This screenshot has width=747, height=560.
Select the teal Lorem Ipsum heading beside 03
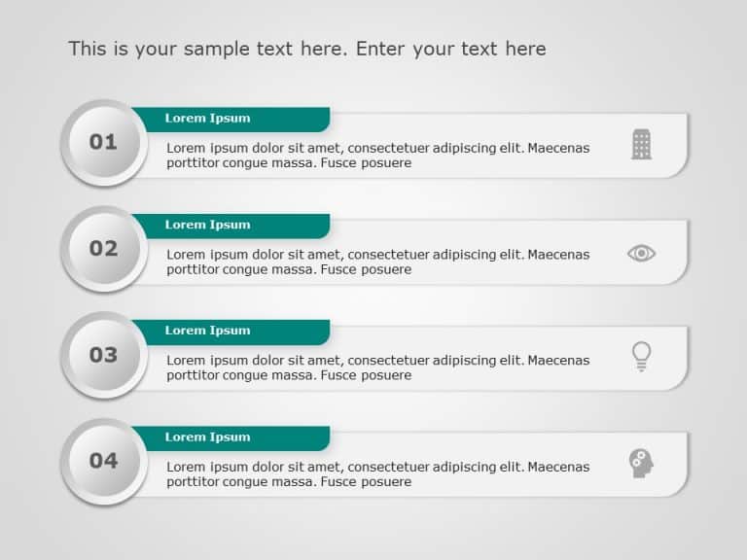coord(208,331)
